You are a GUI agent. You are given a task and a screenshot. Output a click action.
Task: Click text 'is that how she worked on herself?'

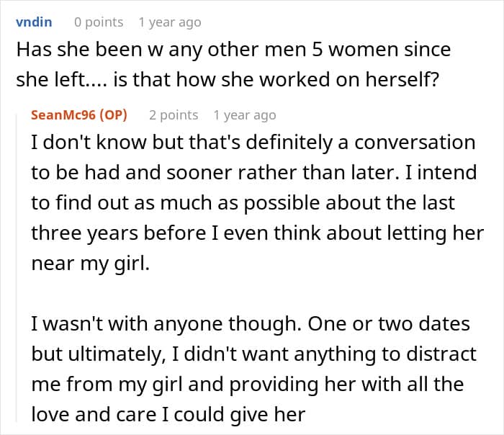click(276, 80)
